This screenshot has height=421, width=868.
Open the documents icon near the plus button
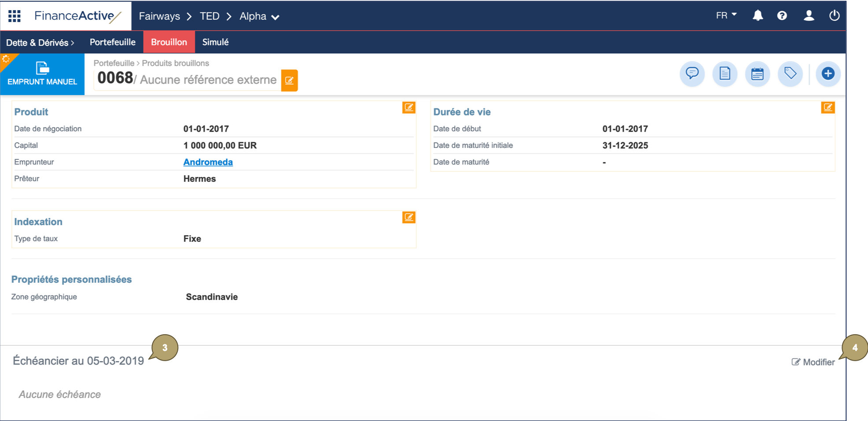(x=725, y=74)
